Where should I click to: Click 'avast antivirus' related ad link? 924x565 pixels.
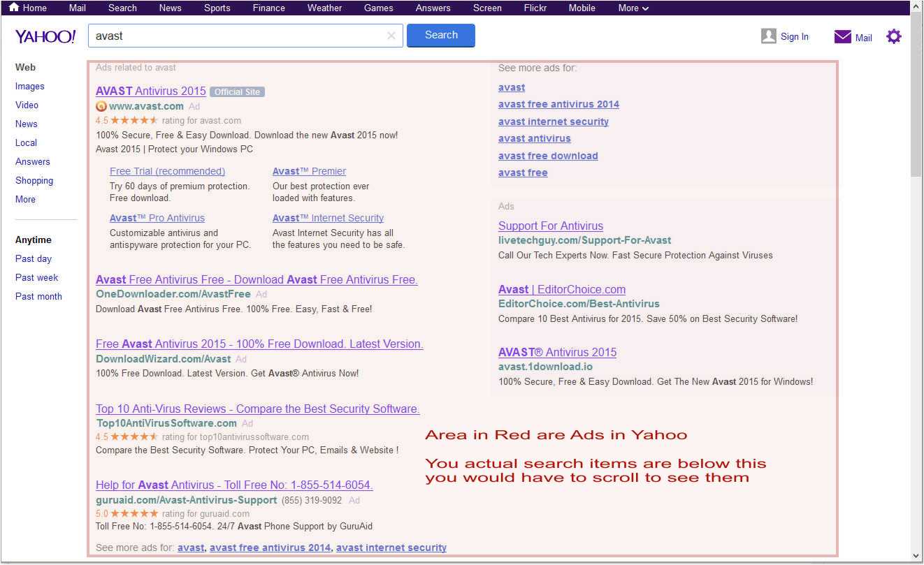click(x=535, y=138)
